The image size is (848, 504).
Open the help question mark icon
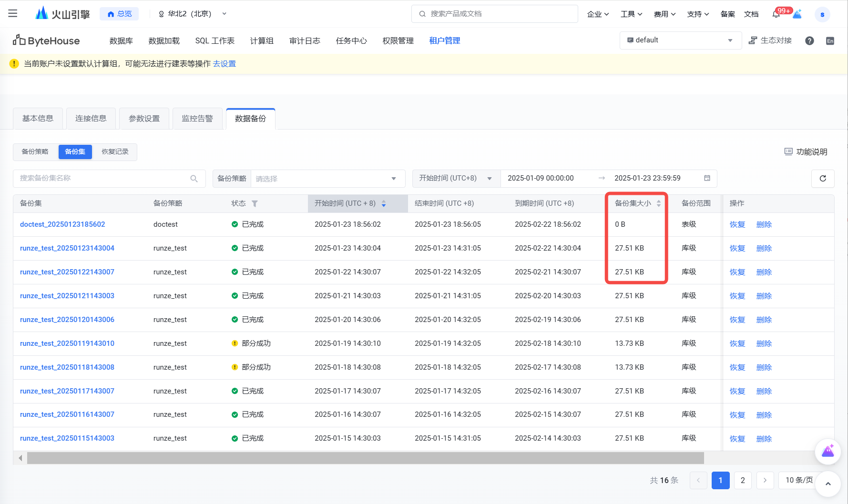tap(809, 40)
